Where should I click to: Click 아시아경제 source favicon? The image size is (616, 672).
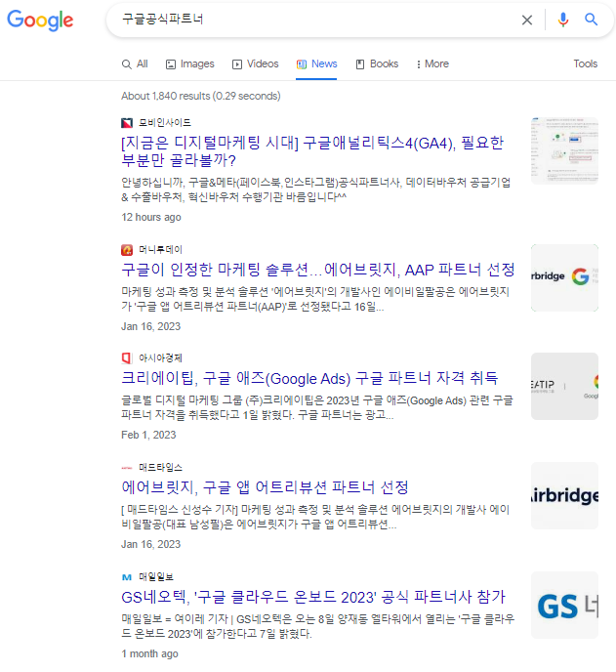[x=127, y=357]
